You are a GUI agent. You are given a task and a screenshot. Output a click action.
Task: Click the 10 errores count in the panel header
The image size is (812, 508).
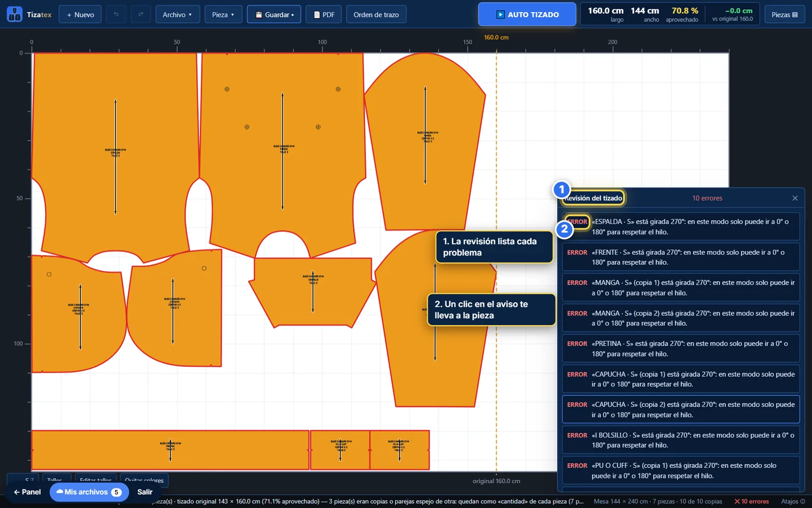(707, 198)
